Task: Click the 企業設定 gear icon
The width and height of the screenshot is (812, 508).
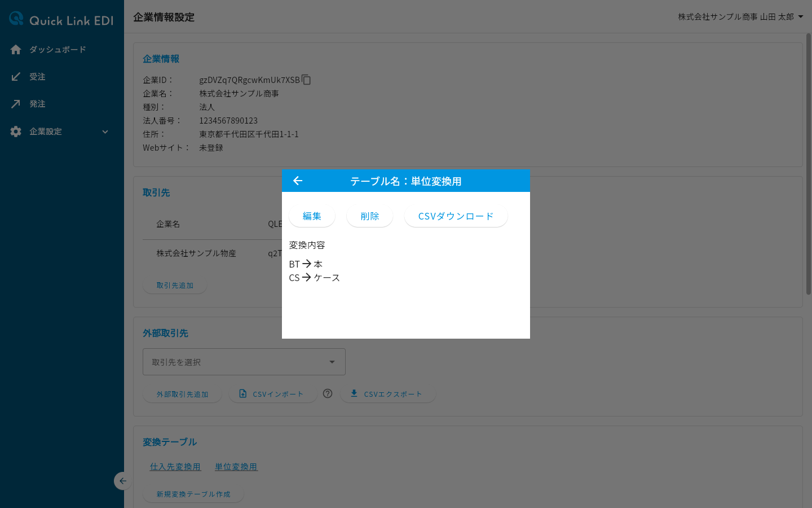Action: coord(16,132)
